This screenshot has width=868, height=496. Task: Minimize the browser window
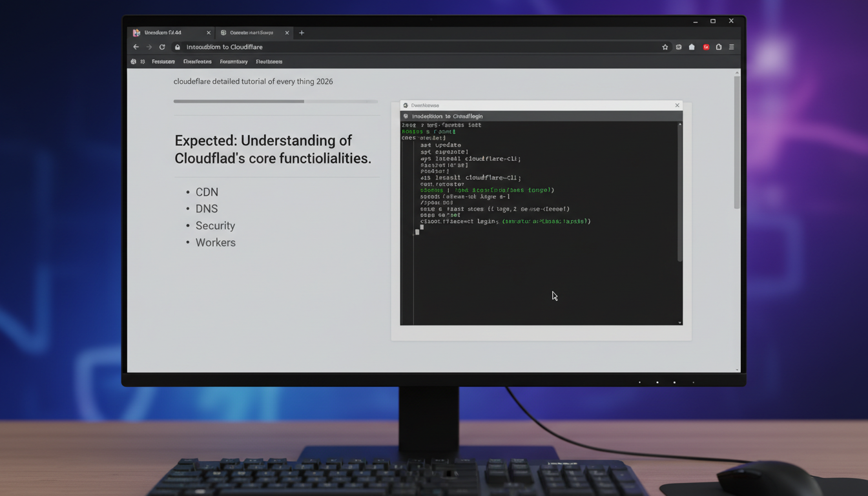(x=695, y=21)
